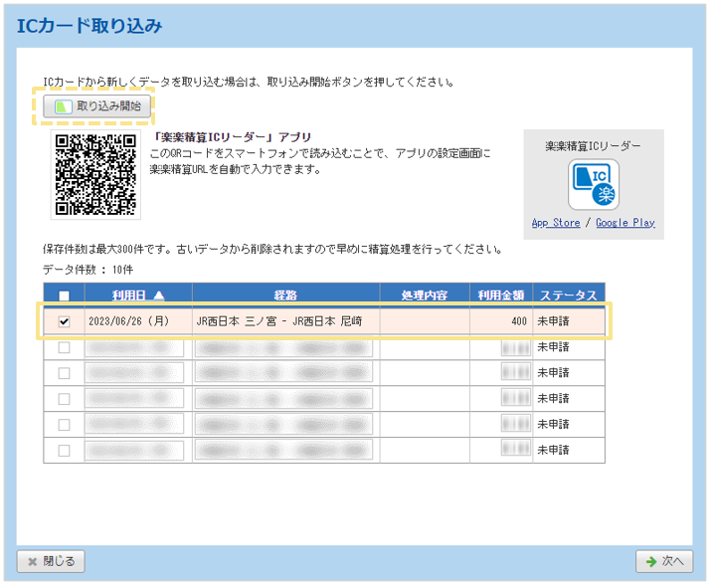The width and height of the screenshot is (711, 588).
Task: Click the 閉じる close button
Action: click(x=51, y=561)
